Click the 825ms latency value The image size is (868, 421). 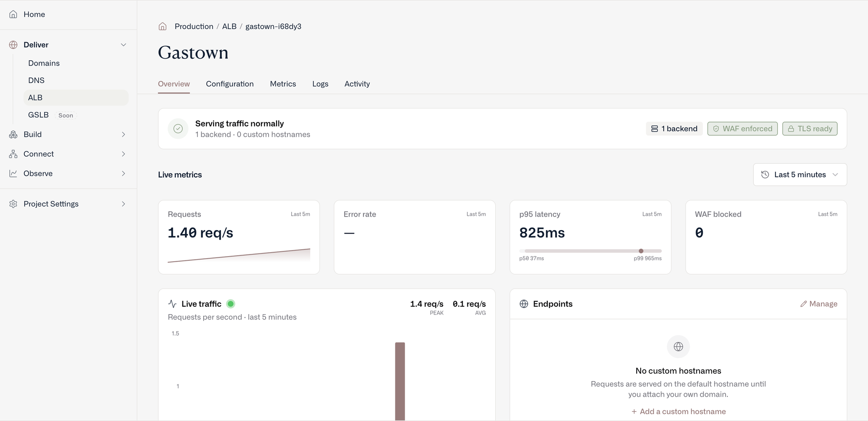click(542, 233)
